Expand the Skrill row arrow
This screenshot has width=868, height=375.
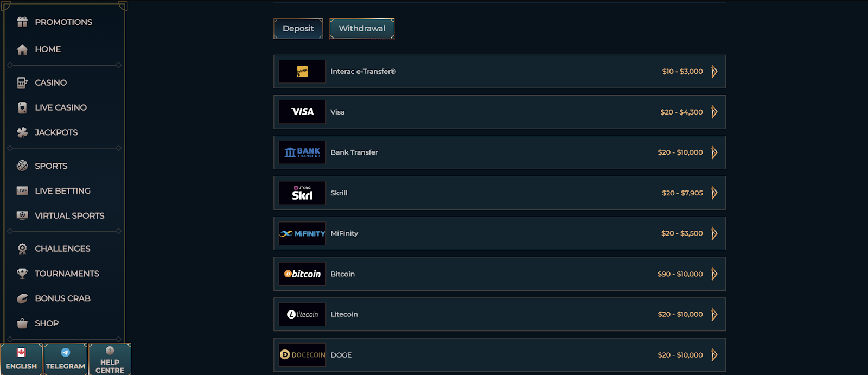coord(714,193)
